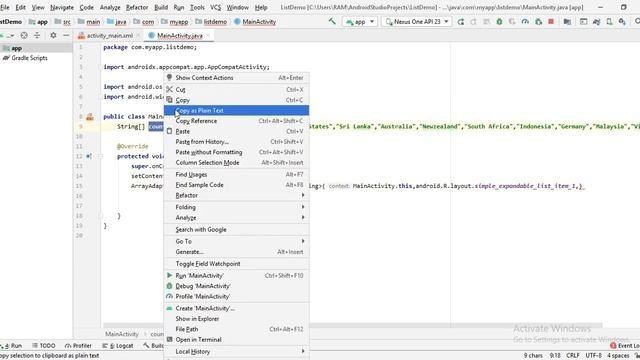640x360 pixels.
Task: Hide the Project panel with the minus icon
Action: 66,36
